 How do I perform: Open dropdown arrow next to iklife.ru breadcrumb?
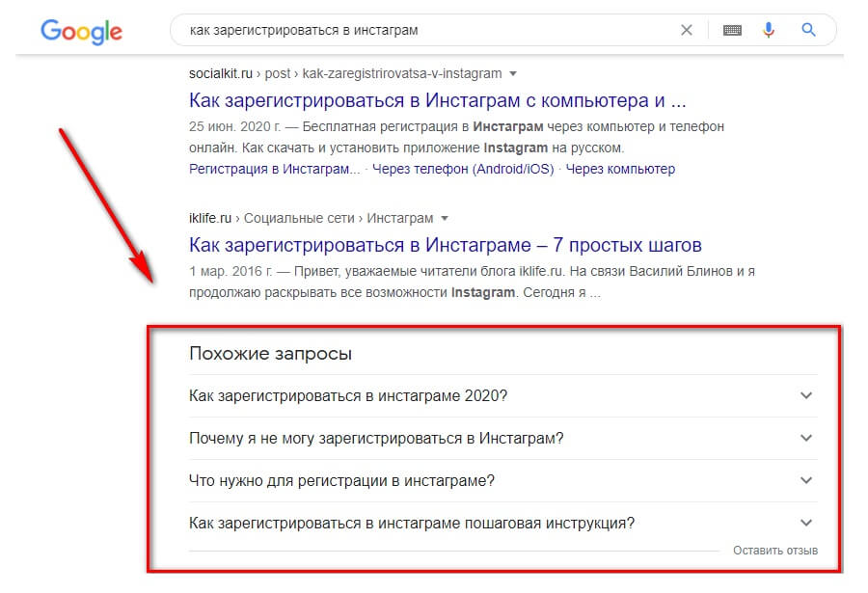[444, 218]
